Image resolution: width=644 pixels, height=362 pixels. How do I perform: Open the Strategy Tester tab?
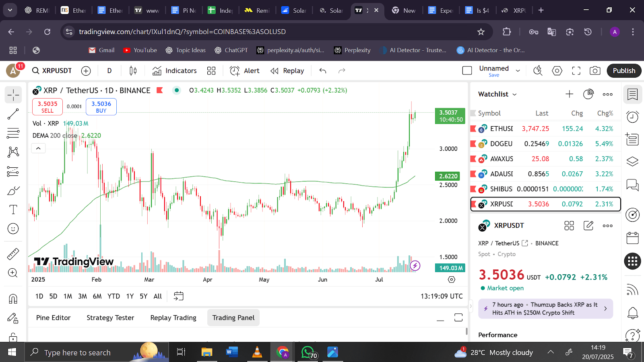[110, 318]
